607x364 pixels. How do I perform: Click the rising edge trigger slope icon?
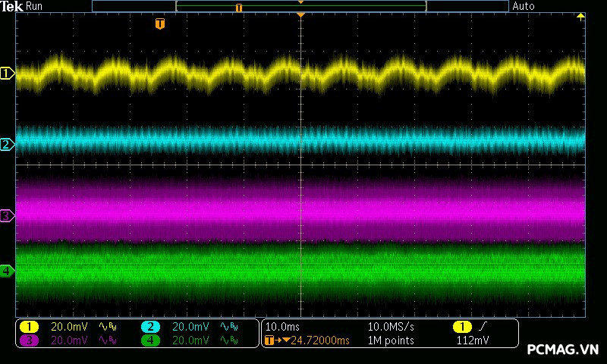[483, 327]
